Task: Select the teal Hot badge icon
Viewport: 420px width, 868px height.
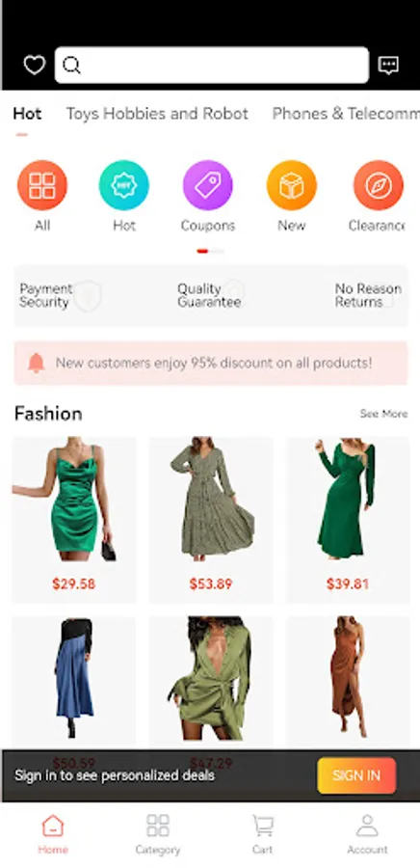Action: pyautogui.click(x=124, y=185)
